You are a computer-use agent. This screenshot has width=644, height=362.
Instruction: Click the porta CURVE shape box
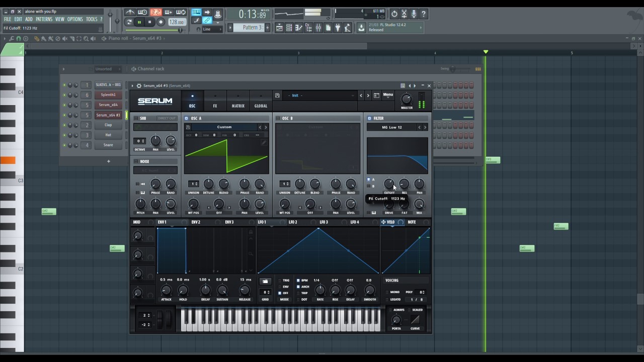(415, 320)
